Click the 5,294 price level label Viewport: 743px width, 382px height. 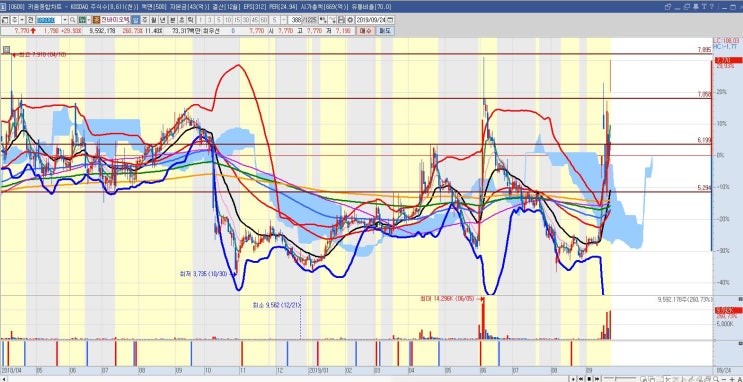[x=704, y=188]
